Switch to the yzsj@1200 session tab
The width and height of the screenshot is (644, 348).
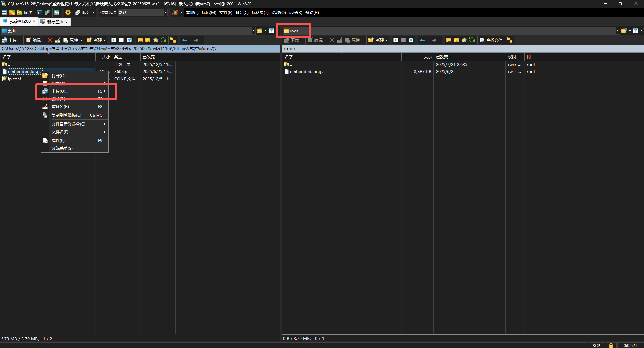click(19, 21)
